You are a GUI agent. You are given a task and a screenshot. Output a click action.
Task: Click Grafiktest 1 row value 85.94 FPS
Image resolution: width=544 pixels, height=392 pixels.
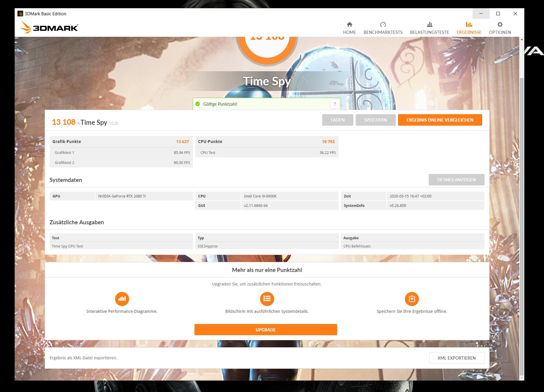(182, 152)
